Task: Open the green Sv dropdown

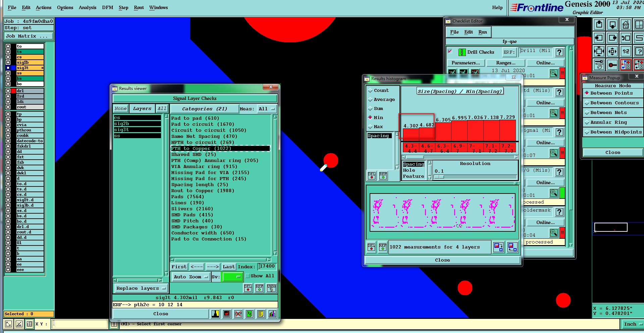Action: click(232, 277)
